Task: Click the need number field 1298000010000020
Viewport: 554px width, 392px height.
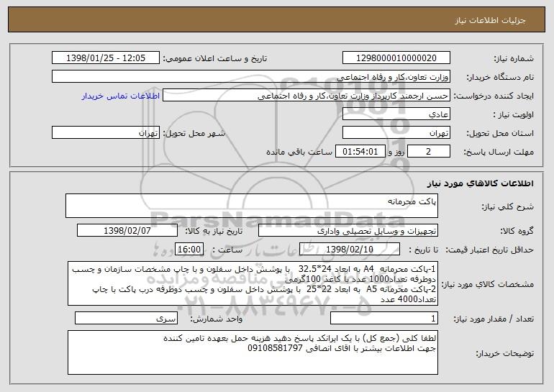Action: (x=396, y=58)
